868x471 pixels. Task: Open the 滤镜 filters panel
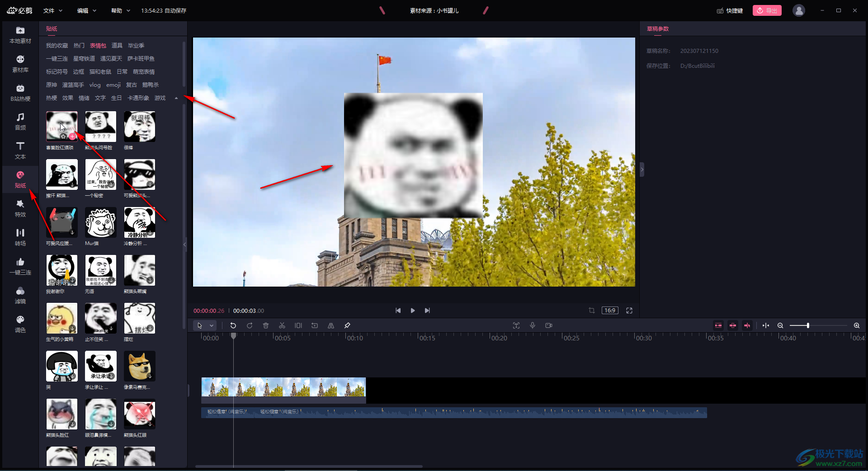click(20, 296)
